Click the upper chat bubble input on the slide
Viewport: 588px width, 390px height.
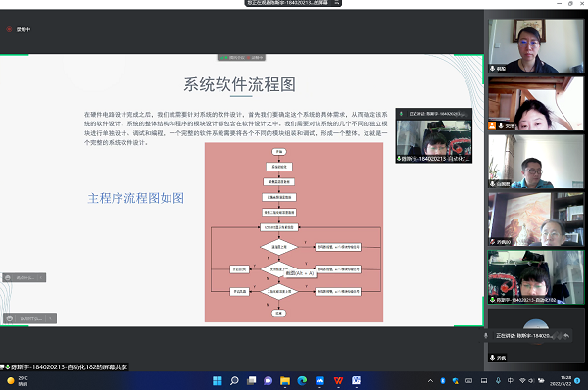(x=24, y=277)
